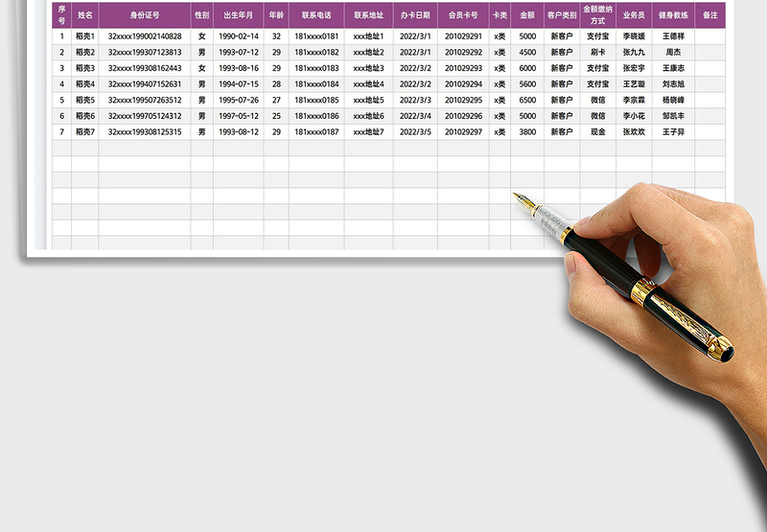Click ID cell 32xxxx199307123813
Image resolution: width=767 pixels, height=532 pixels.
[x=145, y=52]
